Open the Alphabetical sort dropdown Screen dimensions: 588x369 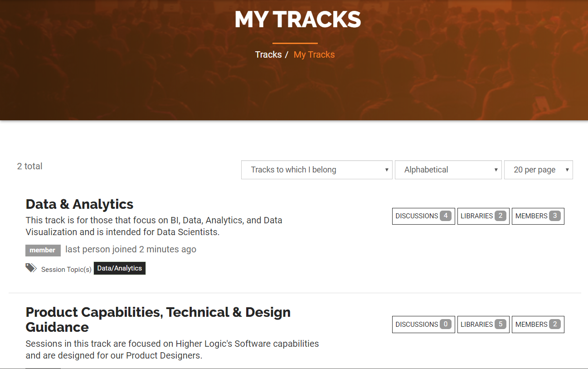click(448, 170)
